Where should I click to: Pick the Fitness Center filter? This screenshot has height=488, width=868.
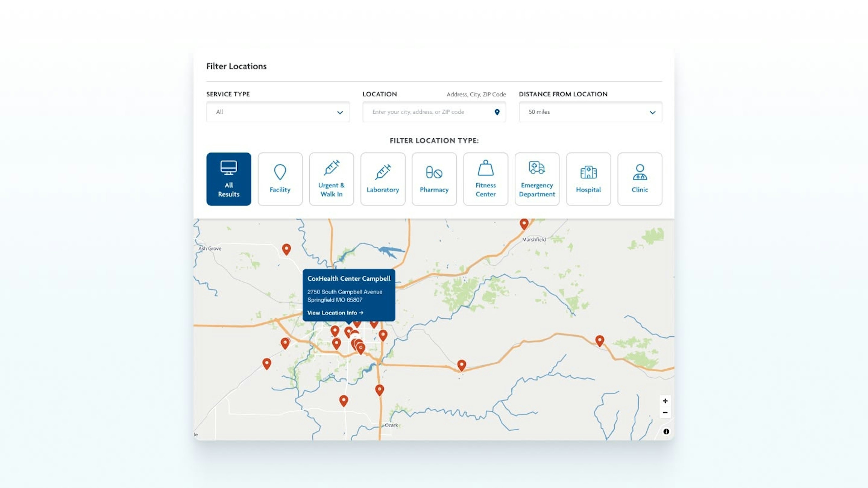click(x=485, y=179)
